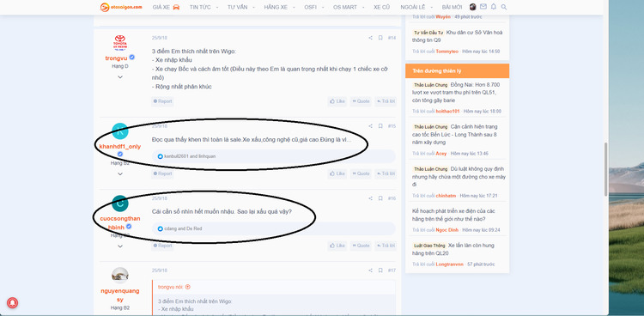Open permalink #14
This screenshot has height=316, width=644.
(392, 38)
